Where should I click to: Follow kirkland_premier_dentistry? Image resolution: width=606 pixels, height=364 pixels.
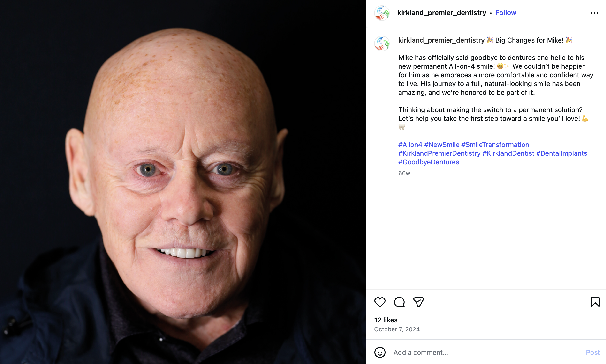pos(506,13)
